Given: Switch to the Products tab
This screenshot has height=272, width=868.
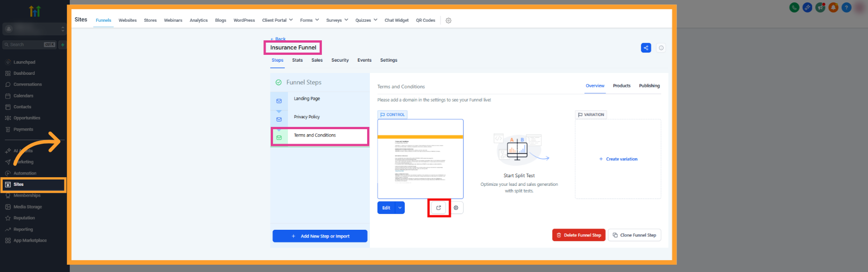Looking at the screenshot, I should 622,86.
